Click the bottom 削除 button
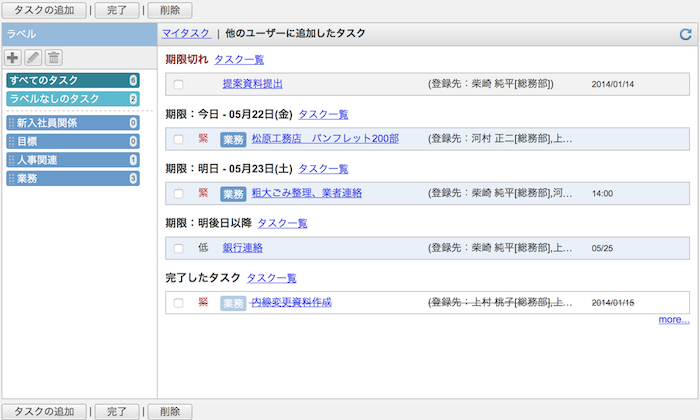 point(170,411)
